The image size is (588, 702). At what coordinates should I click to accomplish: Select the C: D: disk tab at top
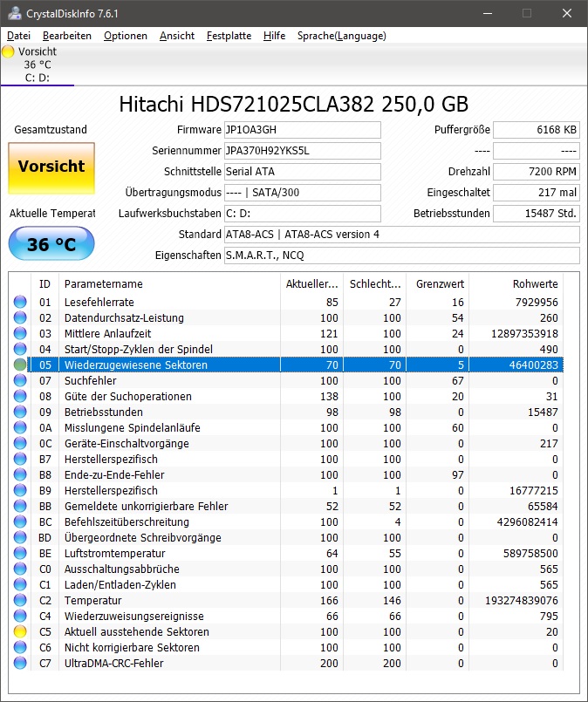[38, 65]
